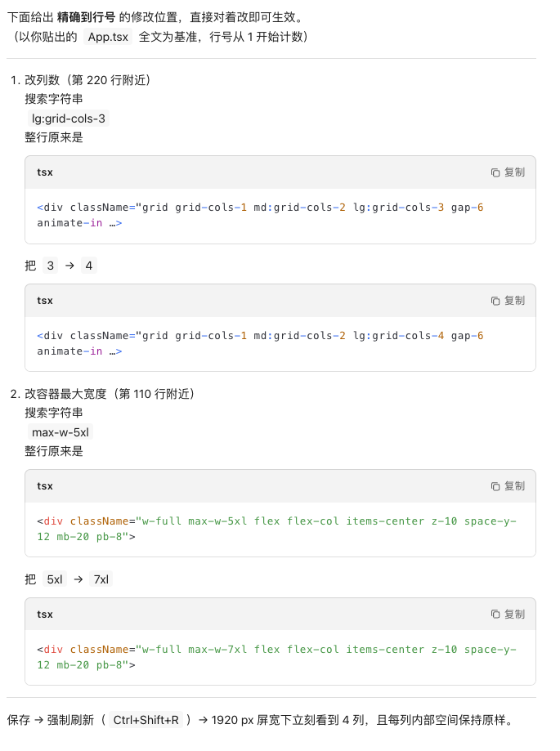Copy the modified max-w-7xl code block
The image size is (560, 751).
[x=508, y=615]
